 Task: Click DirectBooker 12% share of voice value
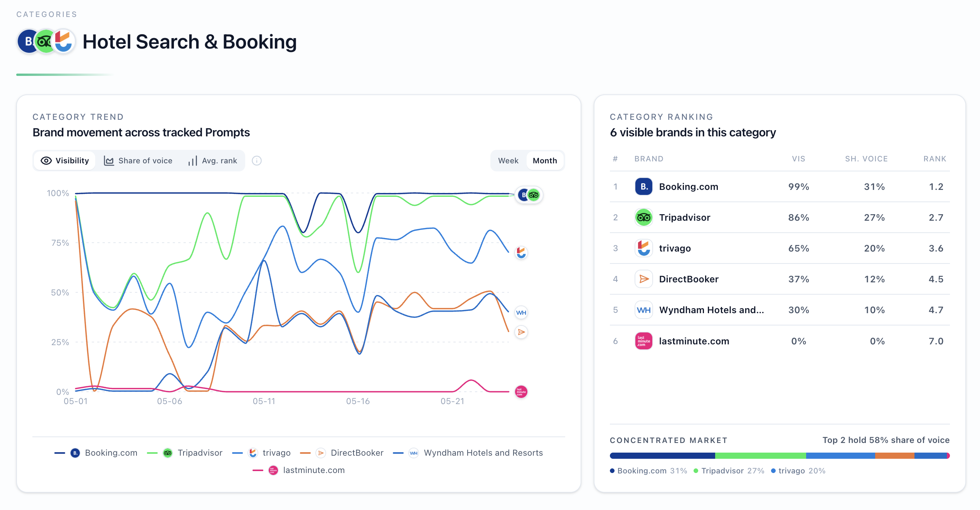pyautogui.click(x=874, y=279)
